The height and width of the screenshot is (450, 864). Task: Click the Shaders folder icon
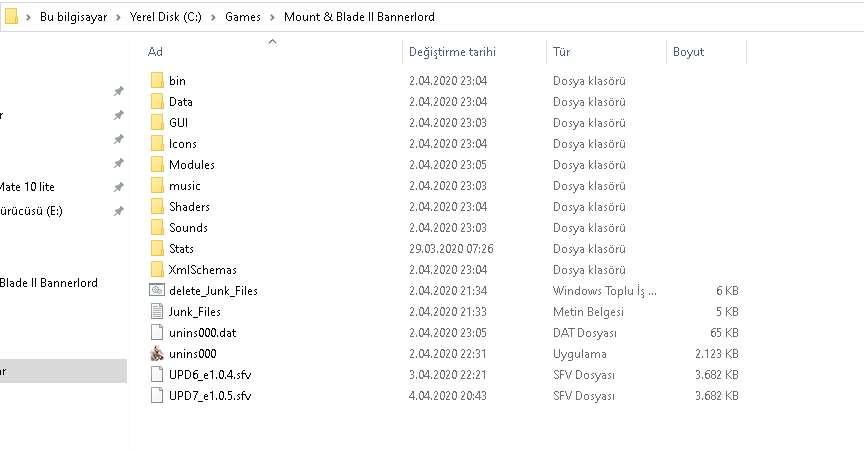tap(157, 207)
